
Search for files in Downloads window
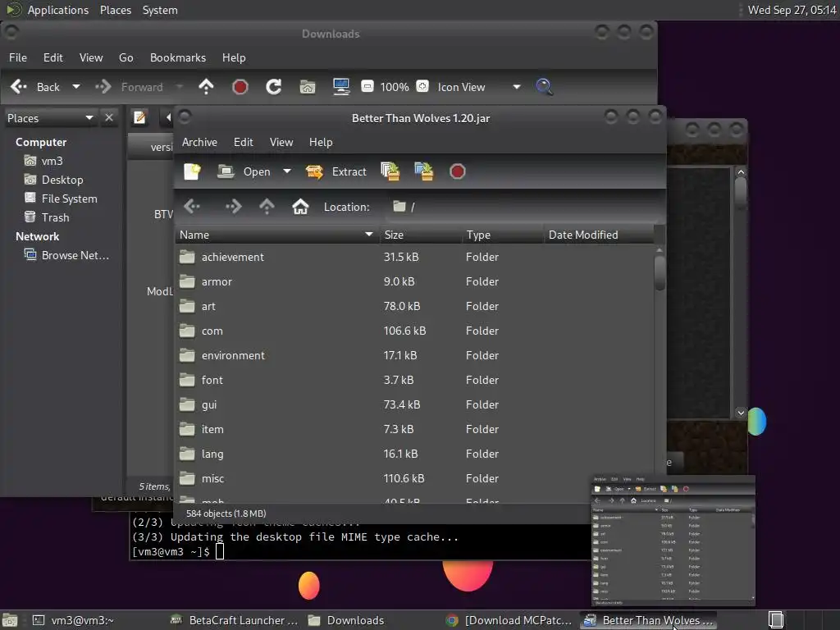pos(545,87)
